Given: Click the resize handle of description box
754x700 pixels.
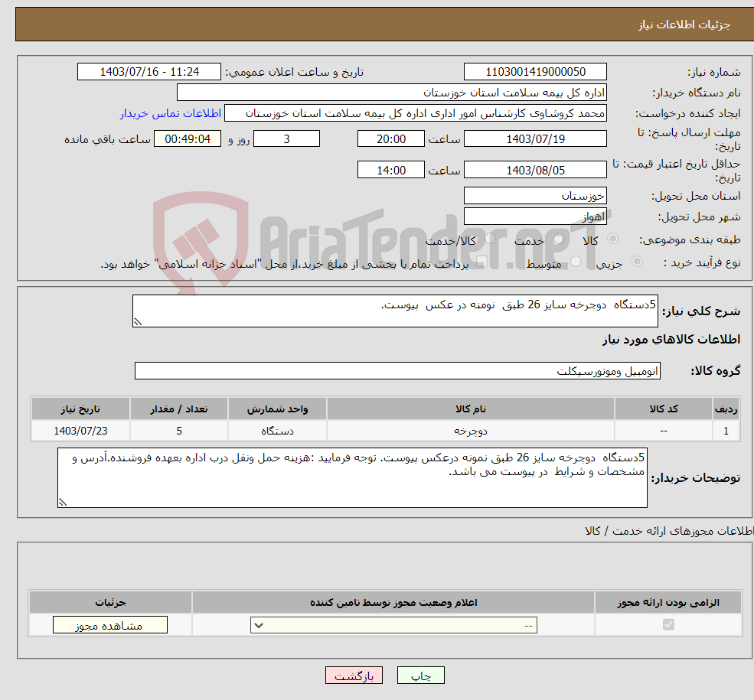Looking at the screenshot, I should click(138, 322).
